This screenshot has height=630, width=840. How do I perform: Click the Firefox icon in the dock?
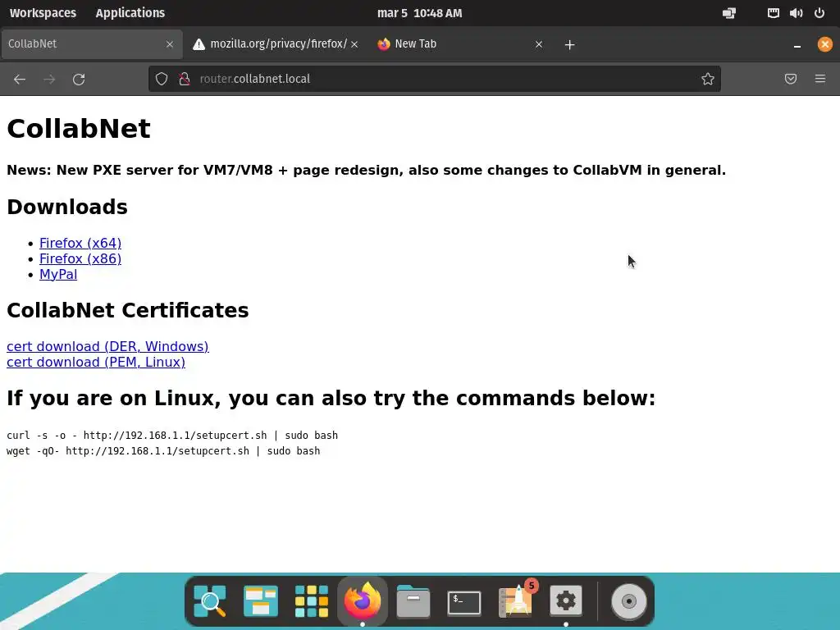click(363, 601)
